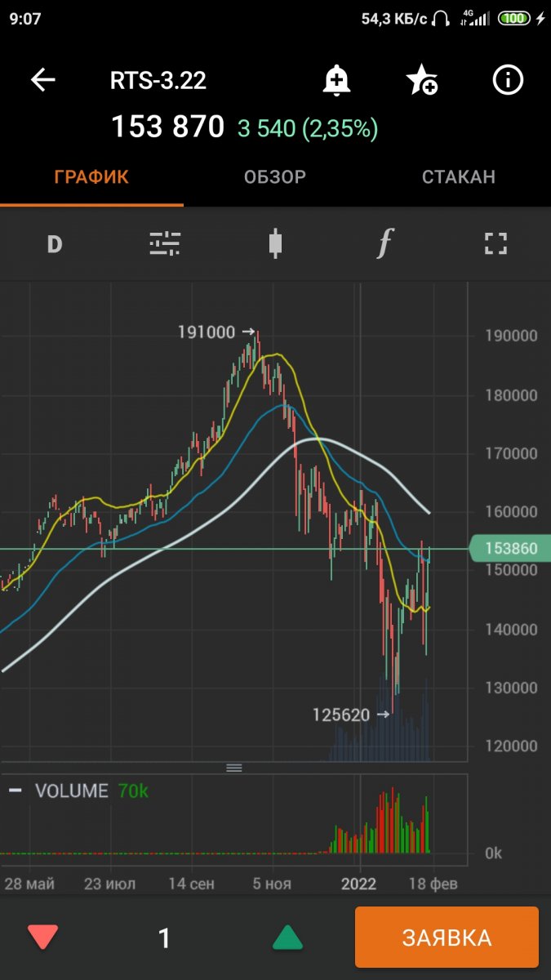Change chart type via candlestick icon

(275, 243)
